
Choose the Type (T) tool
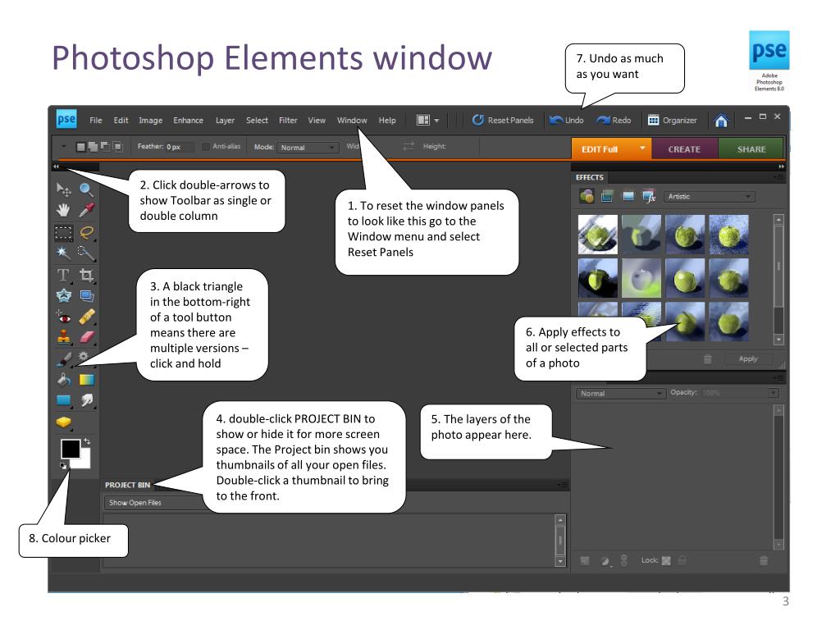pyautogui.click(x=63, y=276)
